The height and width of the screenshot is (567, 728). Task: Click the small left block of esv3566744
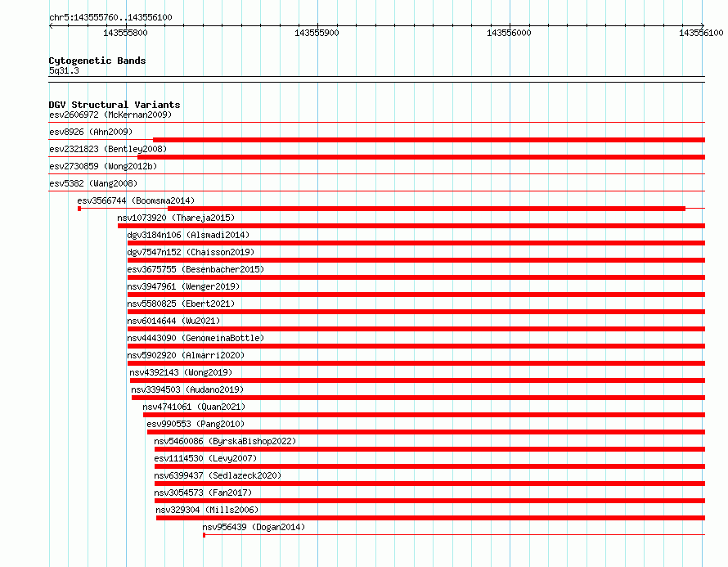click(x=79, y=209)
